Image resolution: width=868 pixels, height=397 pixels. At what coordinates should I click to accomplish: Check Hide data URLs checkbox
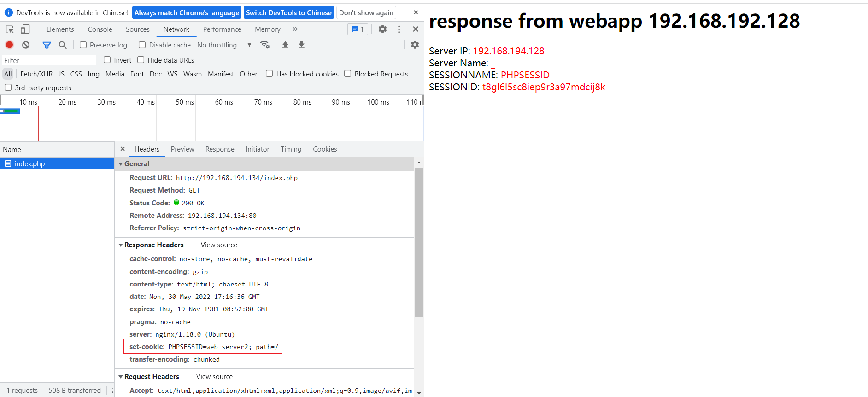click(141, 60)
